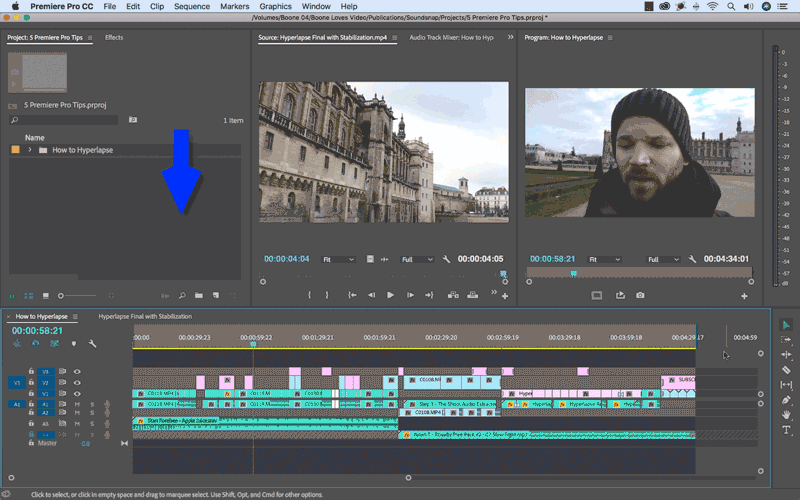The image size is (800, 500).
Task: Open Program monitor Full resolution dropdown
Action: pyautogui.click(x=663, y=260)
